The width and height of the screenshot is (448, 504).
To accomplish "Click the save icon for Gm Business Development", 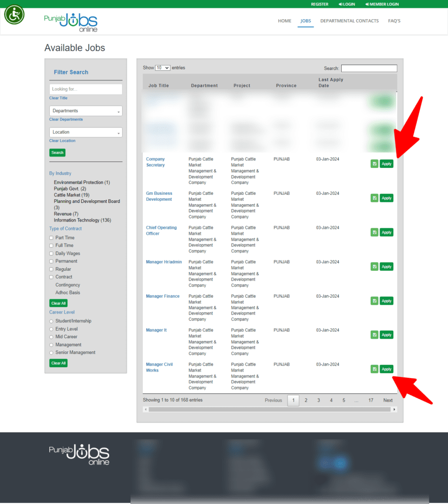I will [374, 198].
